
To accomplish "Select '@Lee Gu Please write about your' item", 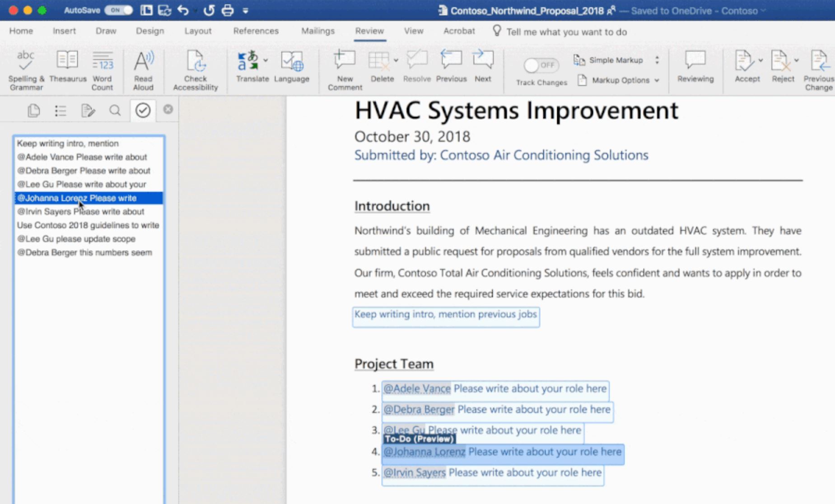I will 89,184.
